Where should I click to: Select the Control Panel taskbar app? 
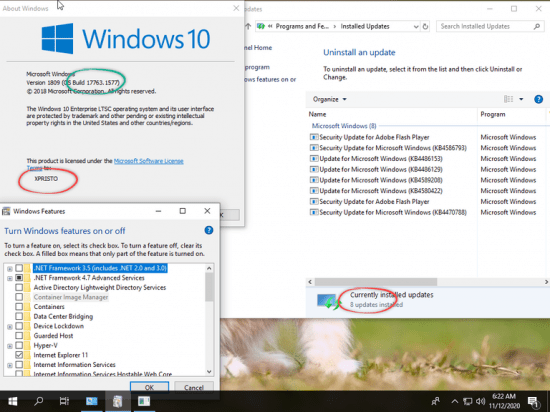[118, 401]
